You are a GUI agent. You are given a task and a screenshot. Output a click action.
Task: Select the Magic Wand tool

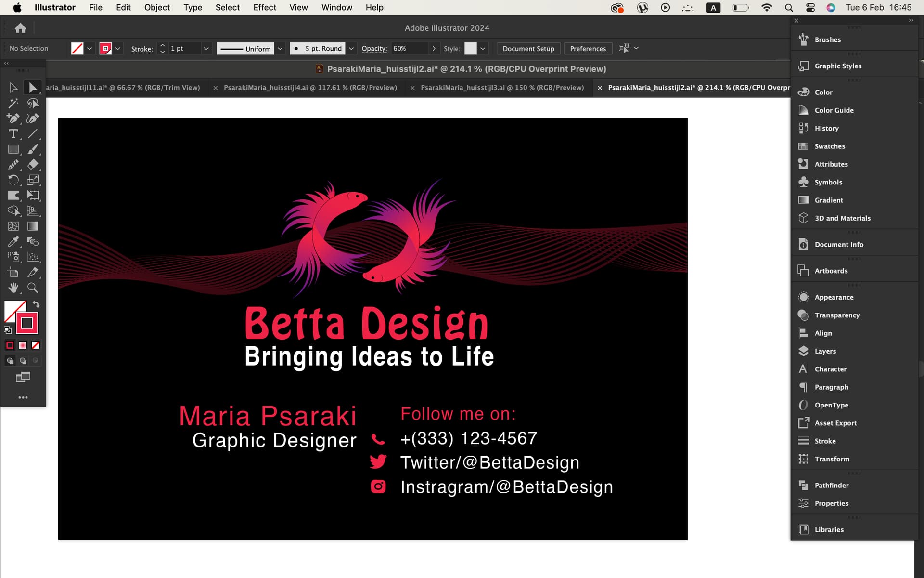click(x=13, y=103)
